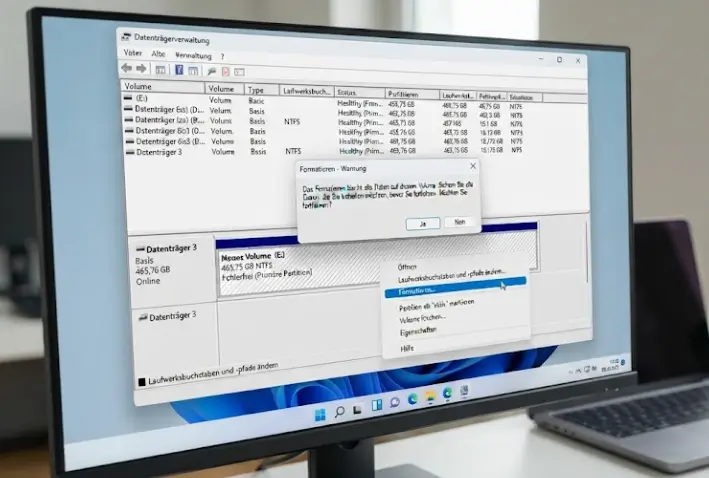Open the Windows Start menu
The height and width of the screenshot is (478, 709).
click(x=320, y=415)
